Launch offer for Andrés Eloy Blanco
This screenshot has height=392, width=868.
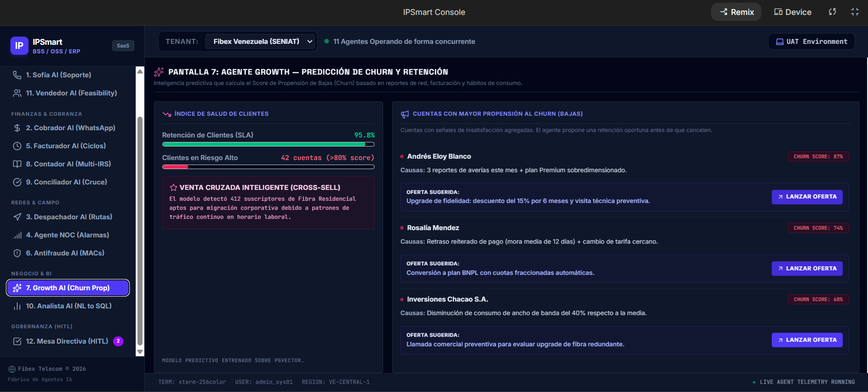coord(807,197)
